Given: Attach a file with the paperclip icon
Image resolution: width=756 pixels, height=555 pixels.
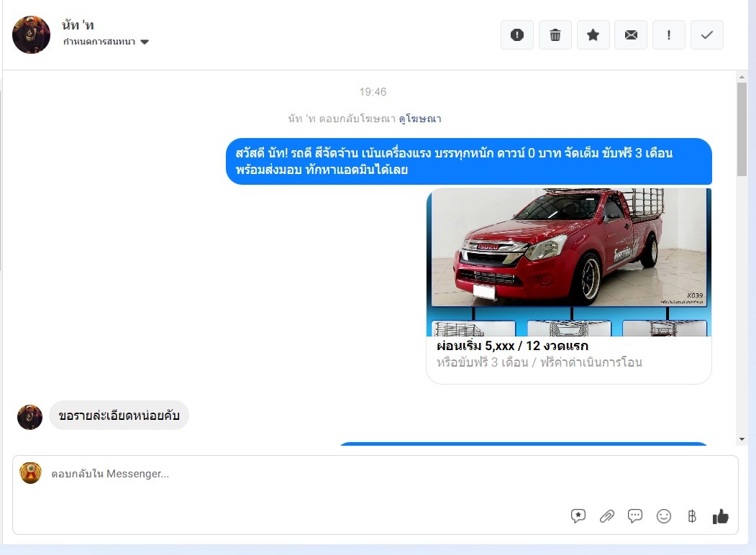Looking at the screenshot, I should coord(607,516).
